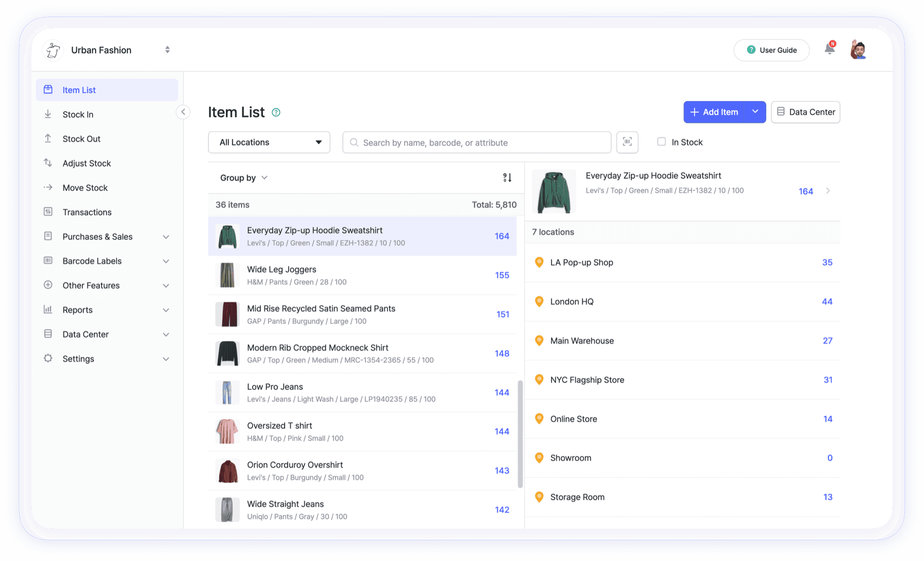Open the team switcher arrows beside Urban Fashion
Image resolution: width=924 pixels, height=561 pixels.
(x=167, y=50)
